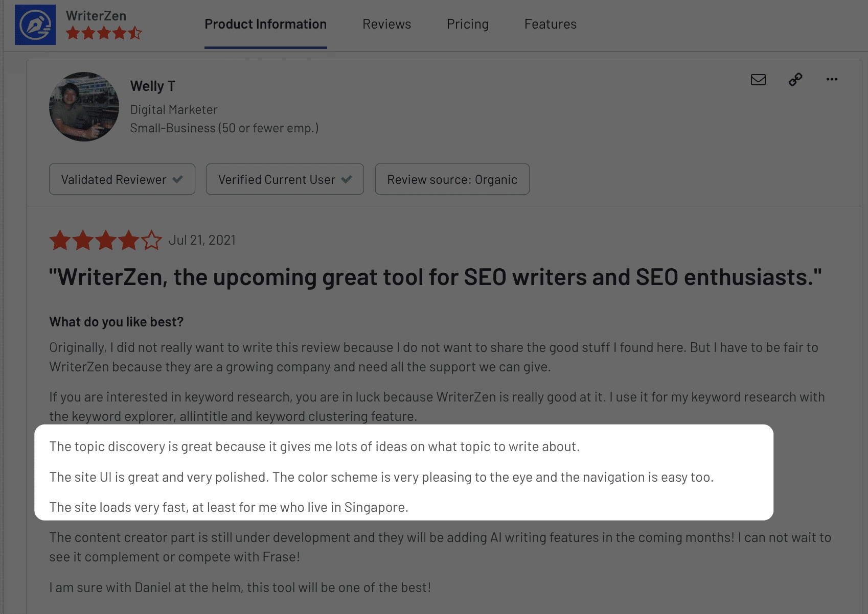Click the four-star review rating
868x614 pixels.
point(106,240)
